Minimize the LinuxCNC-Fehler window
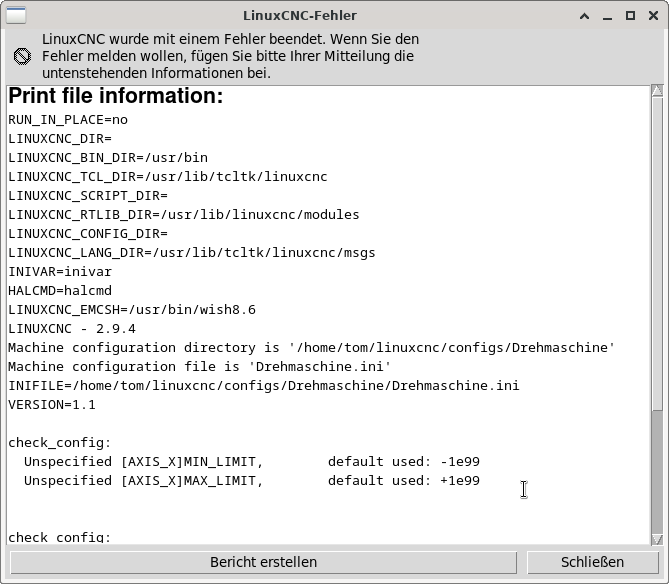 pos(608,16)
